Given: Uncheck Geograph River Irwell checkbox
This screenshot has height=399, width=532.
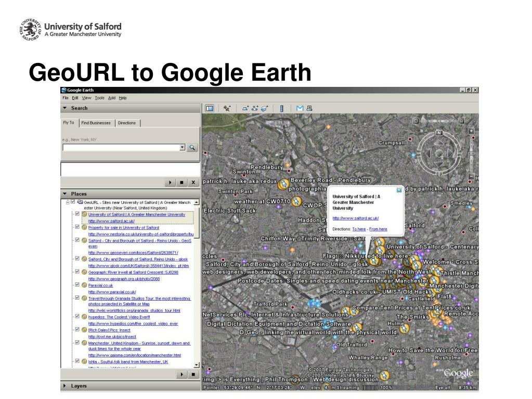Looking at the screenshot, I should coord(77,272).
